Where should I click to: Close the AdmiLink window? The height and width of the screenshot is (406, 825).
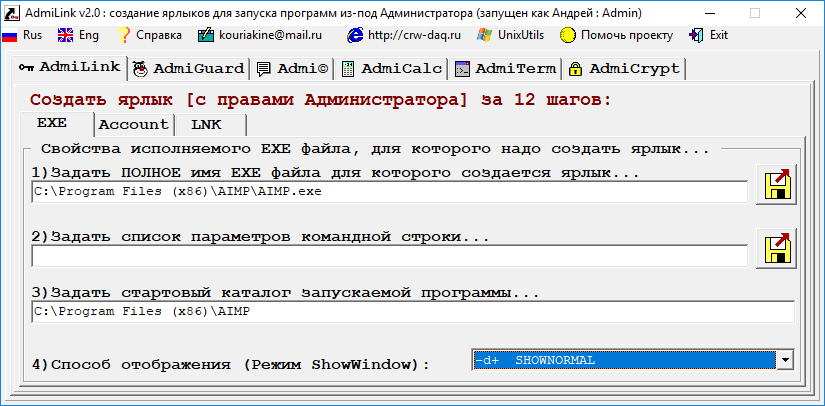click(800, 13)
